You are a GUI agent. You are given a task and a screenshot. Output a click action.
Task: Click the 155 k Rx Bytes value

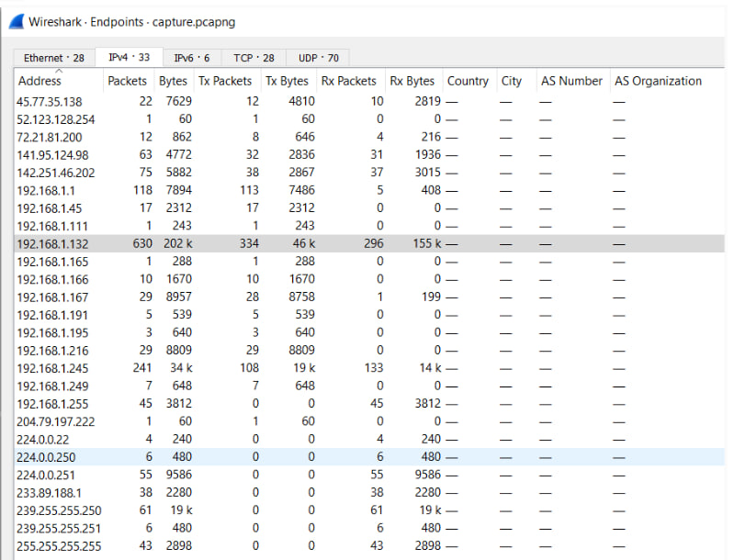[x=427, y=244]
